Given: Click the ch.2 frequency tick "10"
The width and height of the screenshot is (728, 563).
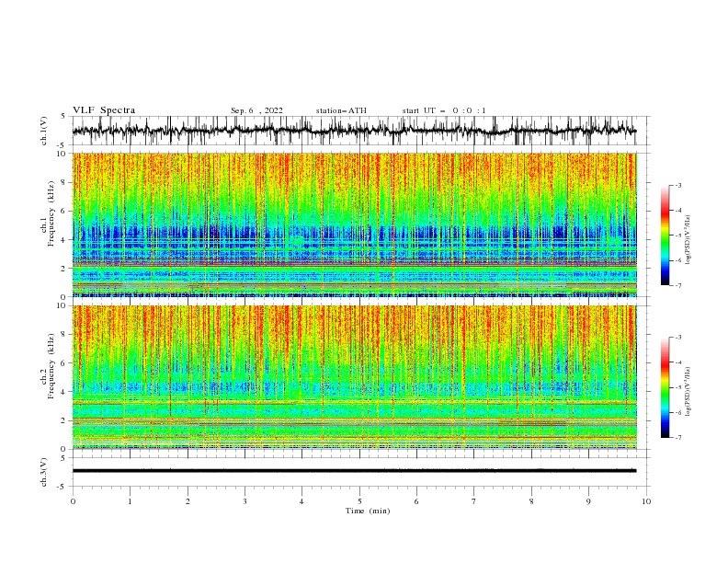Looking at the screenshot, I should tap(63, 305).
